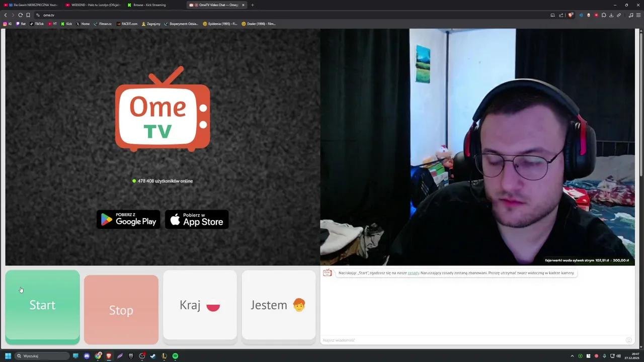Open the YT bookmark
The image size is (644, 362).
[53, 24]
